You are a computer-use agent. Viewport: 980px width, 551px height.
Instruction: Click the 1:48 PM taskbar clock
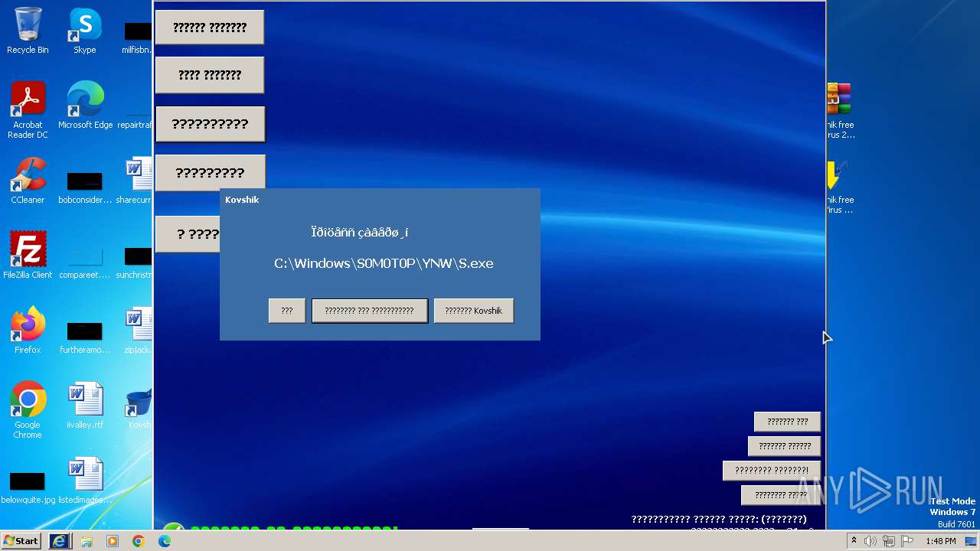tap(940, 541)
